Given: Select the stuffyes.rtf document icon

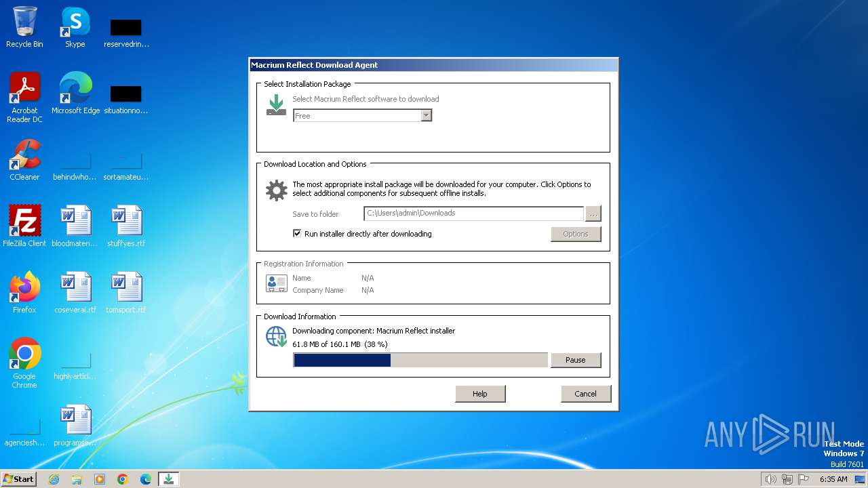Looking at the screenshot, I should pyautogui.click(x=126, y=226).
